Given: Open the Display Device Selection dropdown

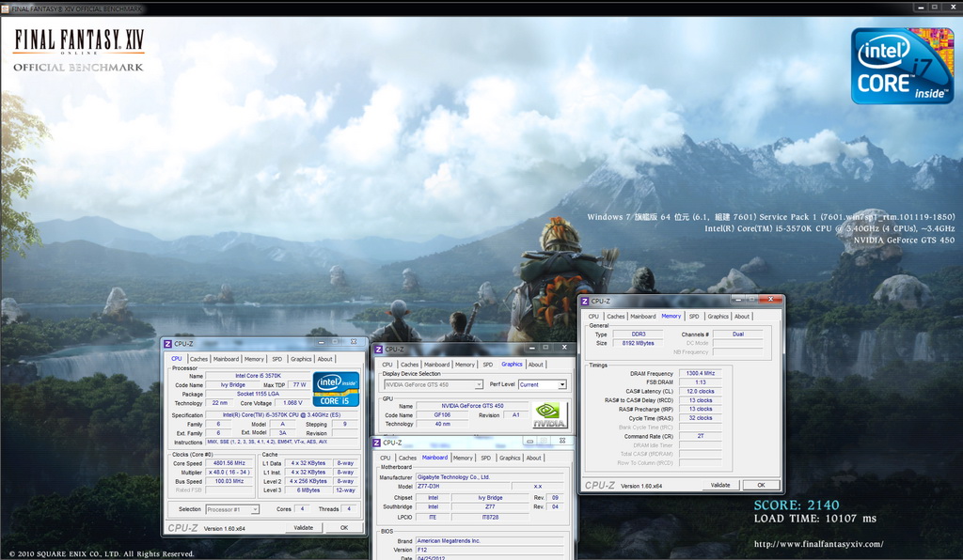Looking at the screenshot, I should (x=433, y=384).
